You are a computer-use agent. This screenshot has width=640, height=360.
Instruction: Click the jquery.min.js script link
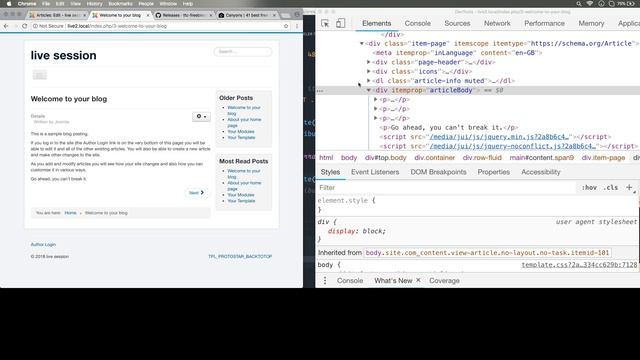499,137
